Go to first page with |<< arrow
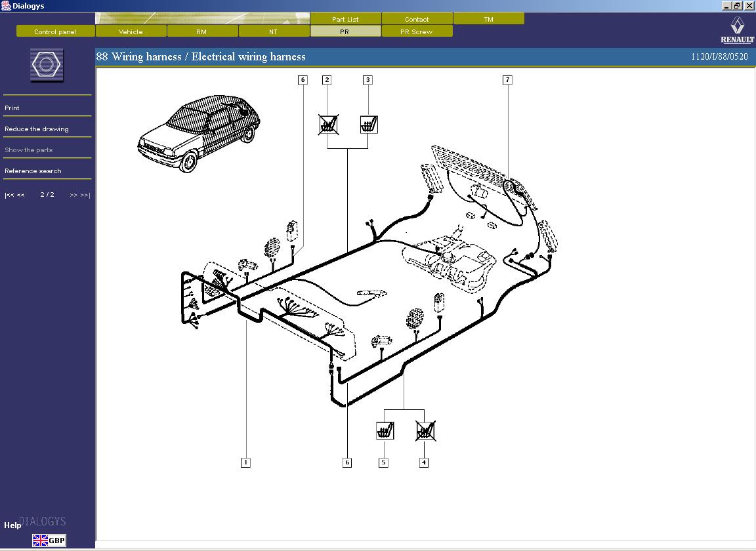The width and height of the screenshot is (756, 551). pyautogui.click(x=9, y=195)
